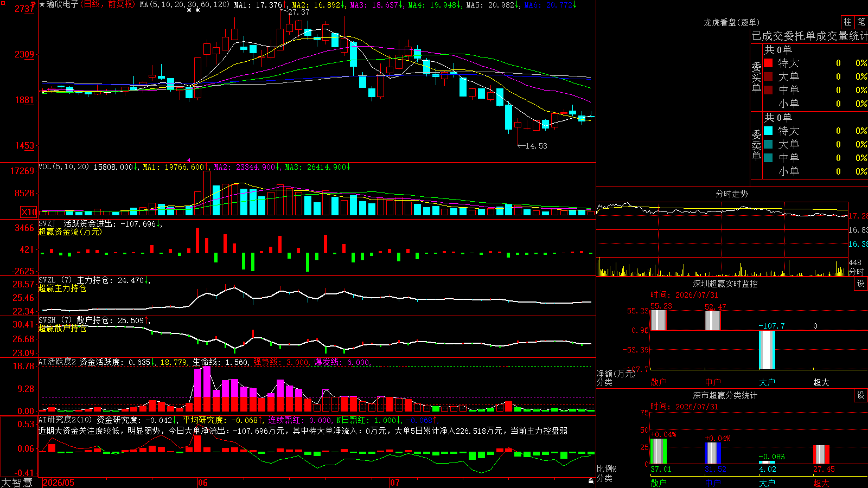This screenshot has width=868, height=488.
Task: Click the 深市超赢分类统计 panel title
Action: (725, 395)
